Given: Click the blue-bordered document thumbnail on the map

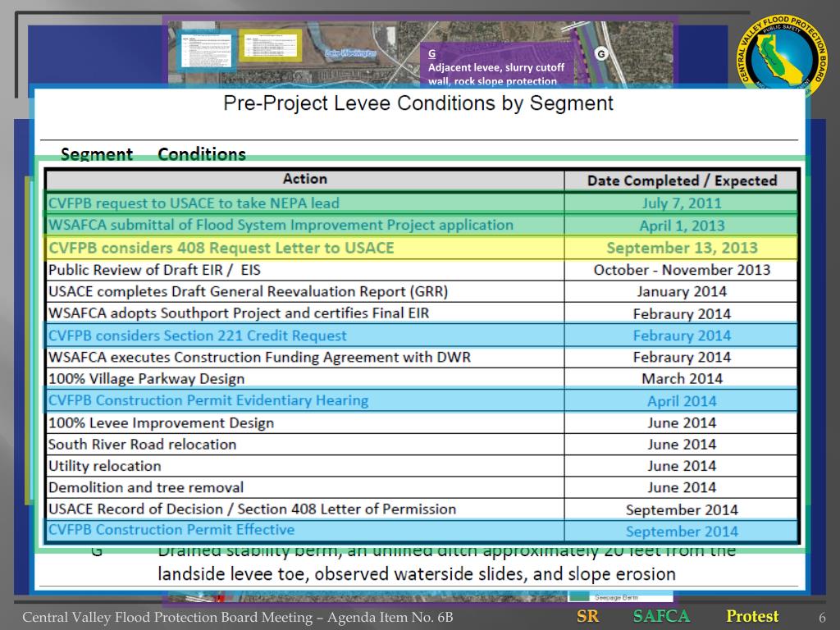Looking at the screenshot, I should tap(206, 50).
